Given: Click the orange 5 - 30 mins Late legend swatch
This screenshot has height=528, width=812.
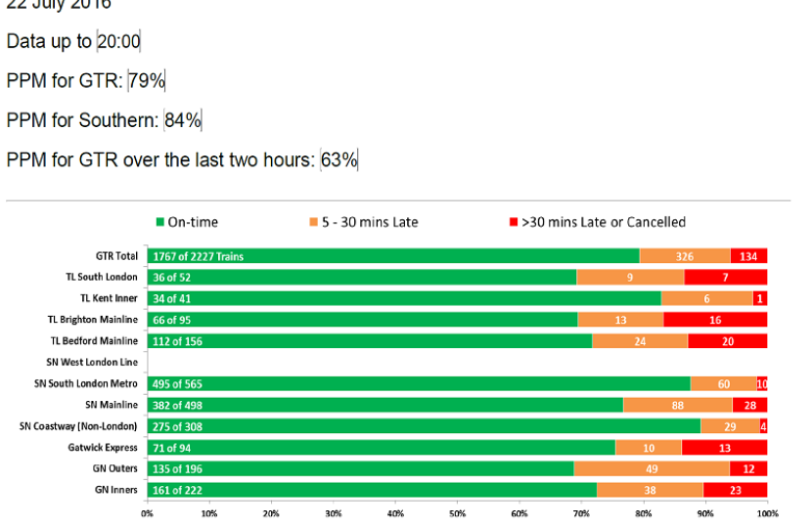Looking at the screenshot, I should coord(315,223).
